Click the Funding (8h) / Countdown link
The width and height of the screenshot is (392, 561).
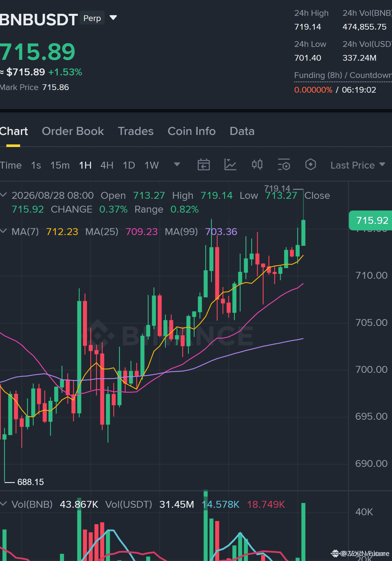pos(343,75)
